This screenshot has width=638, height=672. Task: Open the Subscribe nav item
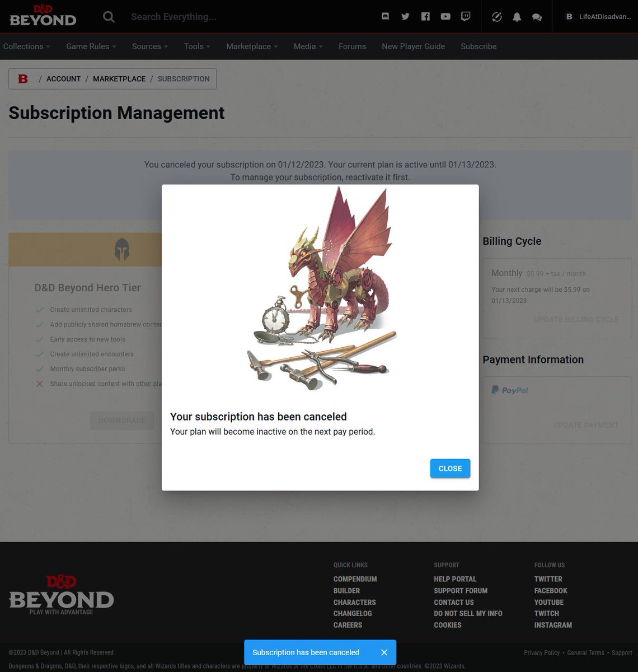478,46
